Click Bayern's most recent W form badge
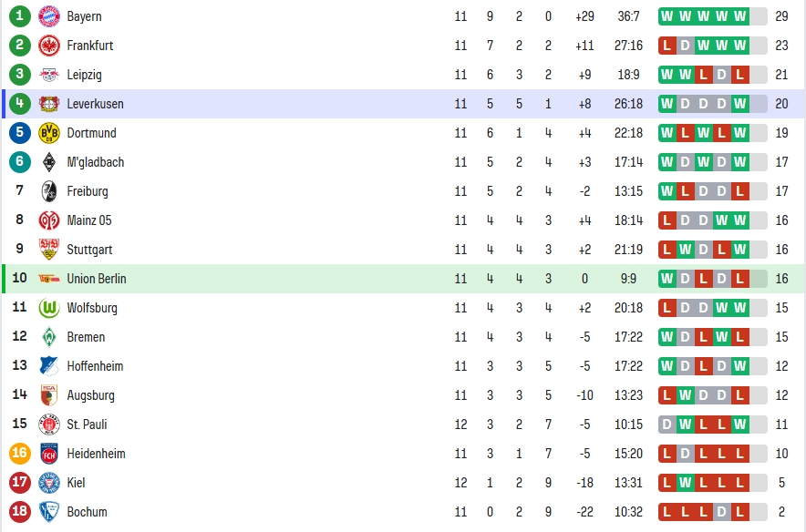The image size is (806, 532). click(x=740, y=16)
